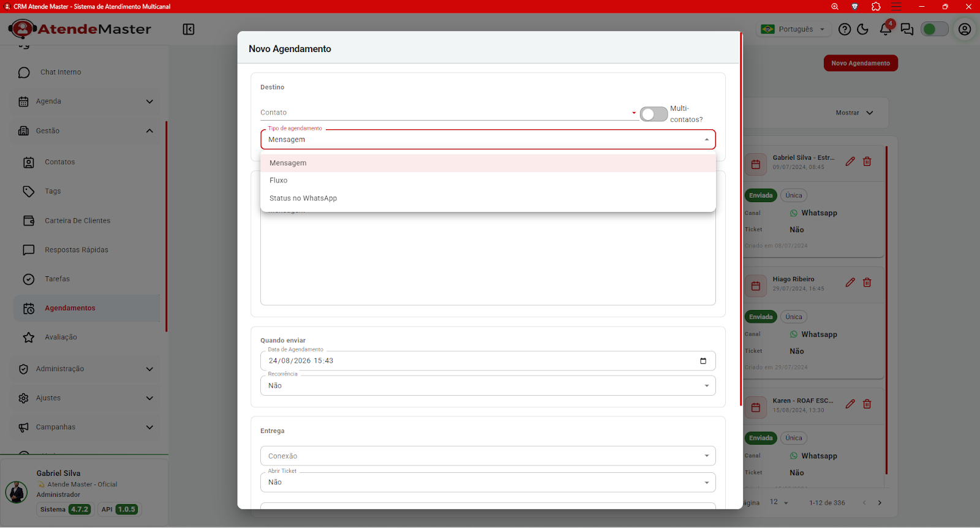Screen dimensions: 980x528
Task: Open the chat bubbles icon in header
Action: tap(907, 29)
